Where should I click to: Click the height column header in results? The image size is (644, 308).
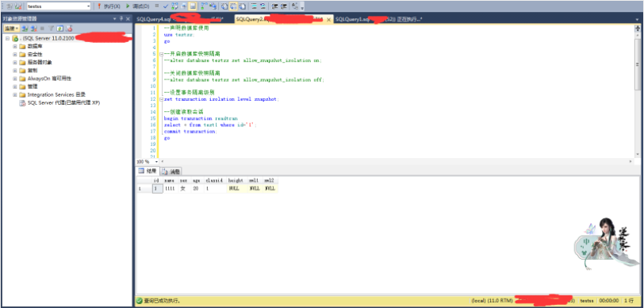[236, 180]
